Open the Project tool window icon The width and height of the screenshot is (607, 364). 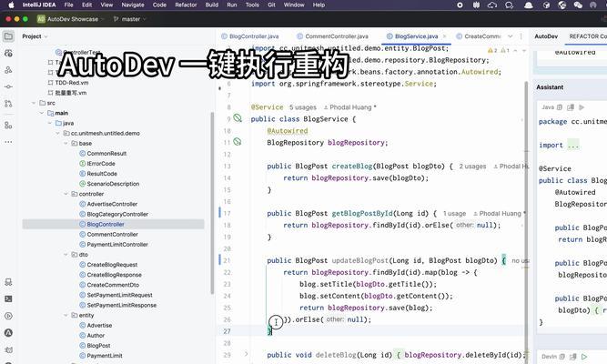pyautogui.click(x=8, y=36)
